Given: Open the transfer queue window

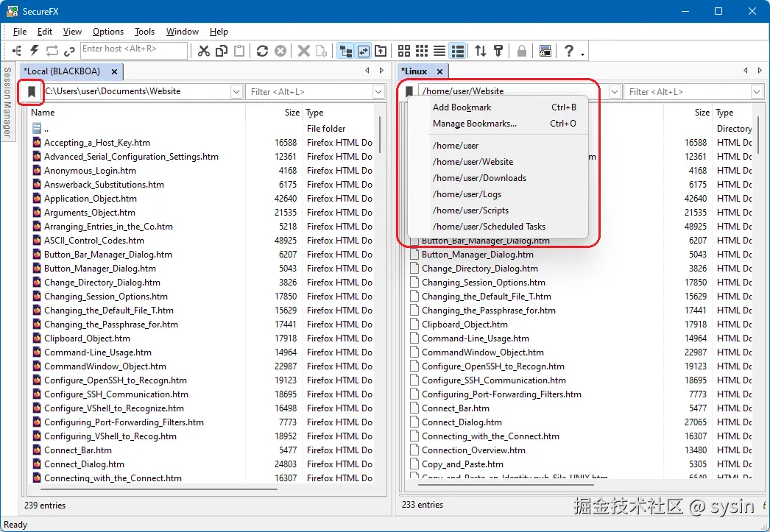Looking at the screenshot, I should point(545,51).
